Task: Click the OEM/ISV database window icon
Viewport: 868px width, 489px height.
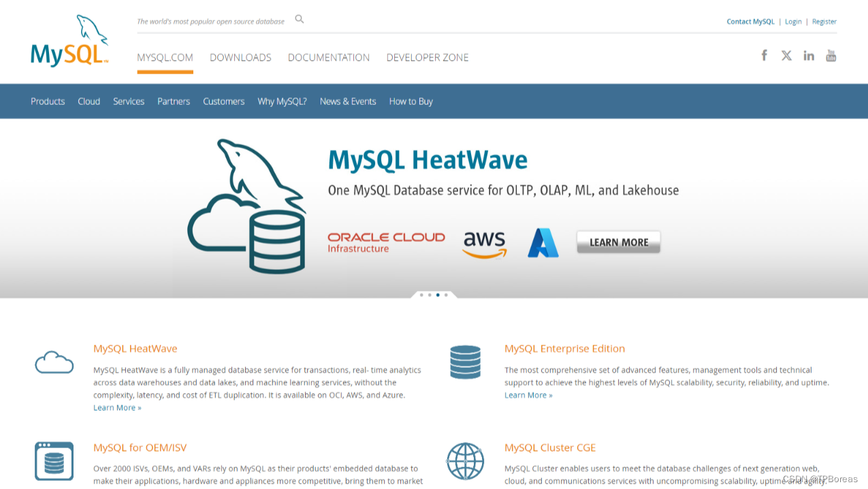Action: click(x=54, y=461)
